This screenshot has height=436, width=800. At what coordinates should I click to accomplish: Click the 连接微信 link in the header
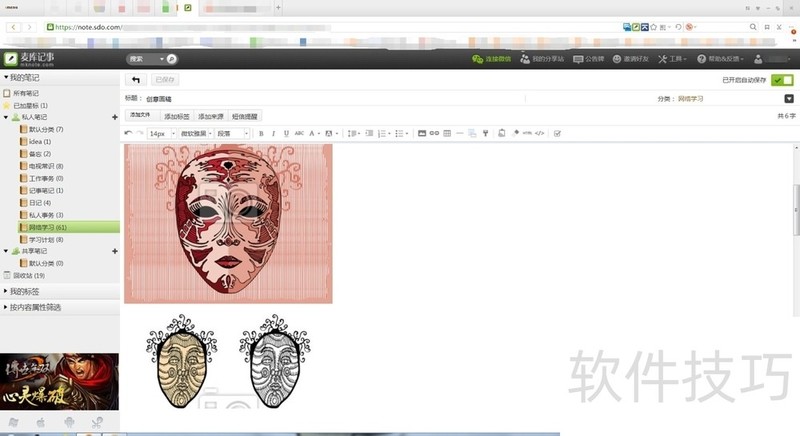point(491,59)
